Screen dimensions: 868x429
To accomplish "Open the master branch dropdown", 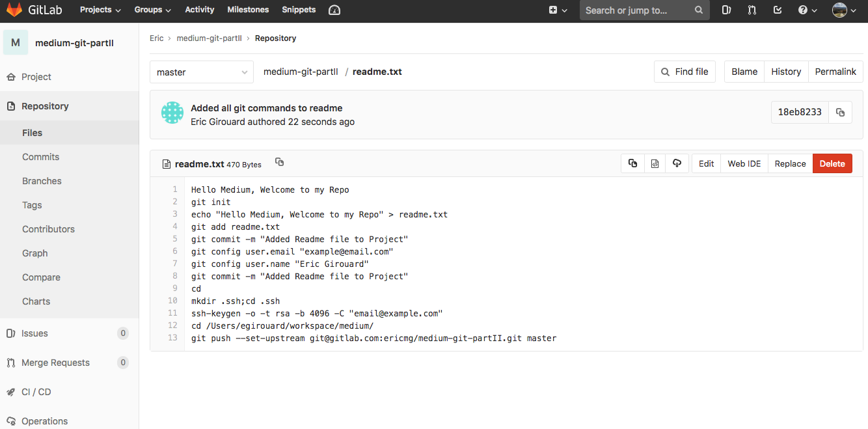I will [x=202, y=72].
